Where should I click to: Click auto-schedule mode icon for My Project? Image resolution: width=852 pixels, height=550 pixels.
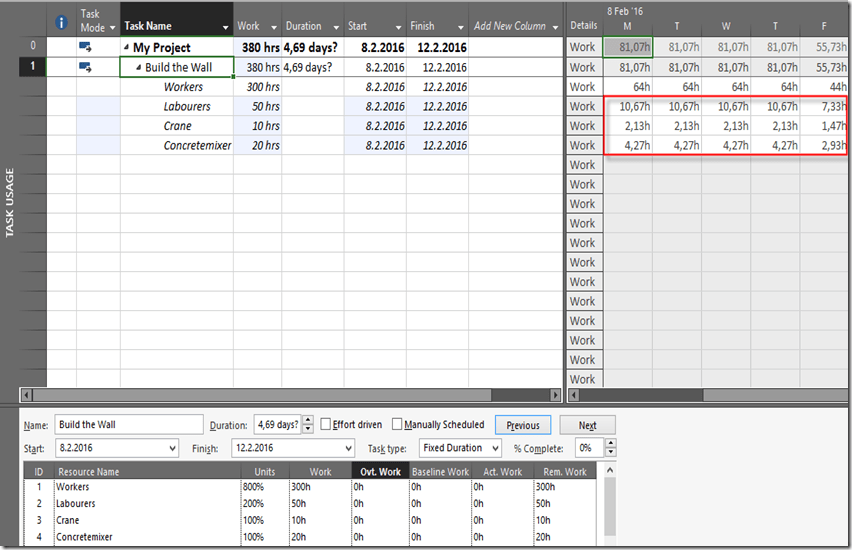85,47
